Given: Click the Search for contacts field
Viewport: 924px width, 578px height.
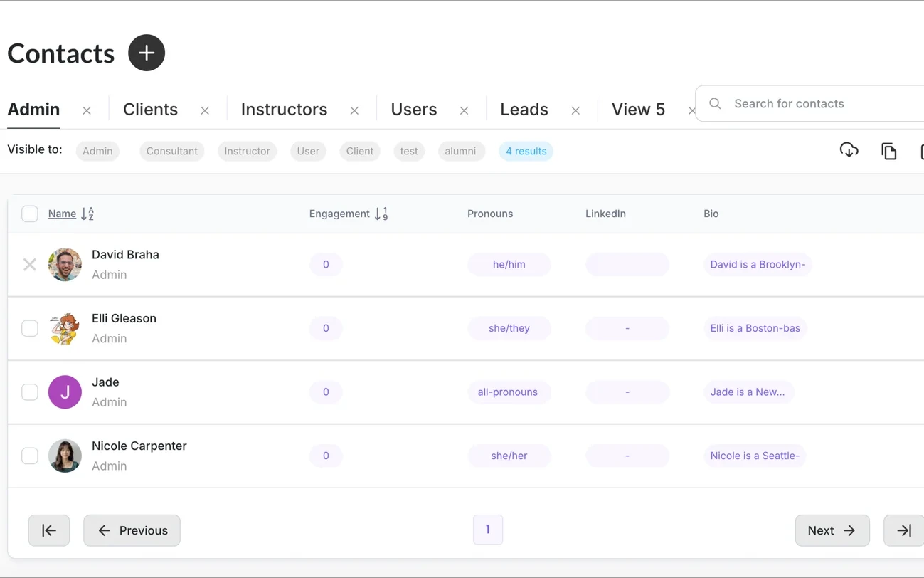Looking at the screenshot, I should [809, 104].
